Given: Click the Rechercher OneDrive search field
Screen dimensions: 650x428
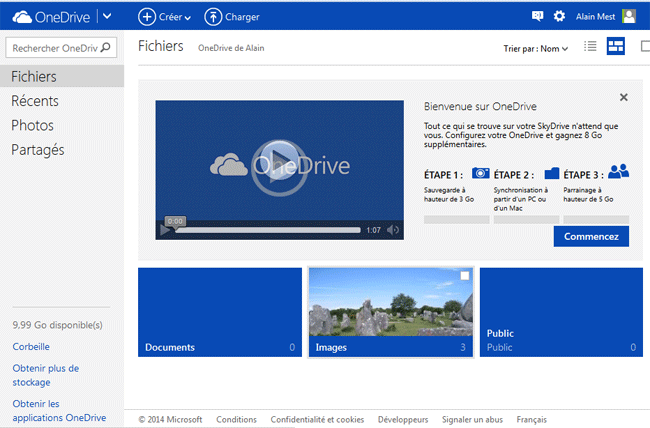Looking at the screenshot, I should click(61, 48).
